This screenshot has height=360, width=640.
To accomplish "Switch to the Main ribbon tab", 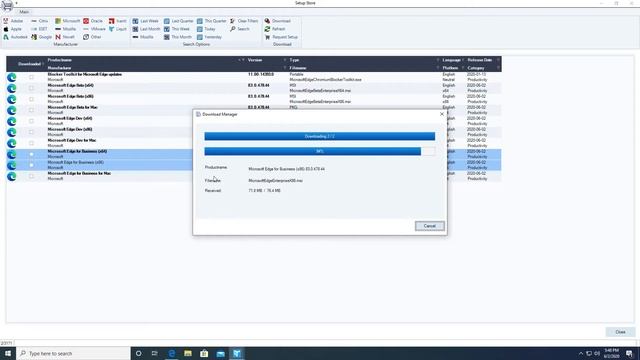I will pos(24,12).
